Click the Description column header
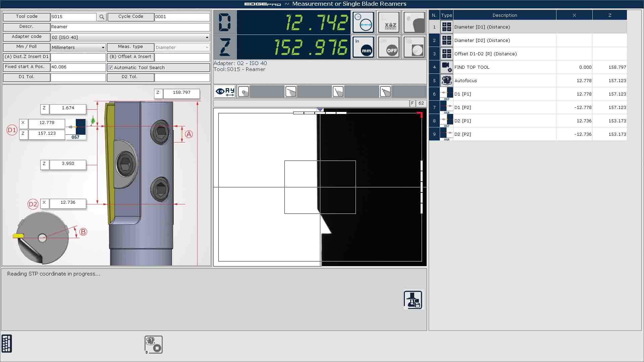This screenshot has height=362, width=644. click(x=504, y=15)
